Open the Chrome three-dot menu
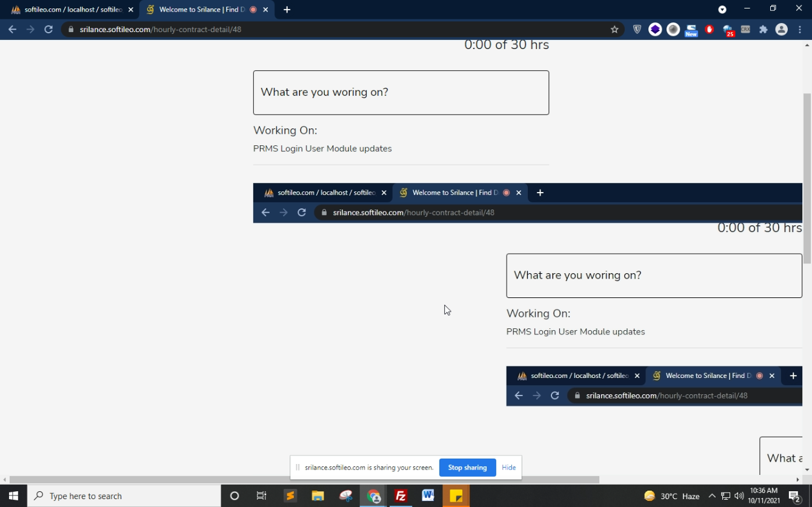Viewport: 812px width, 507px height. 800,29
